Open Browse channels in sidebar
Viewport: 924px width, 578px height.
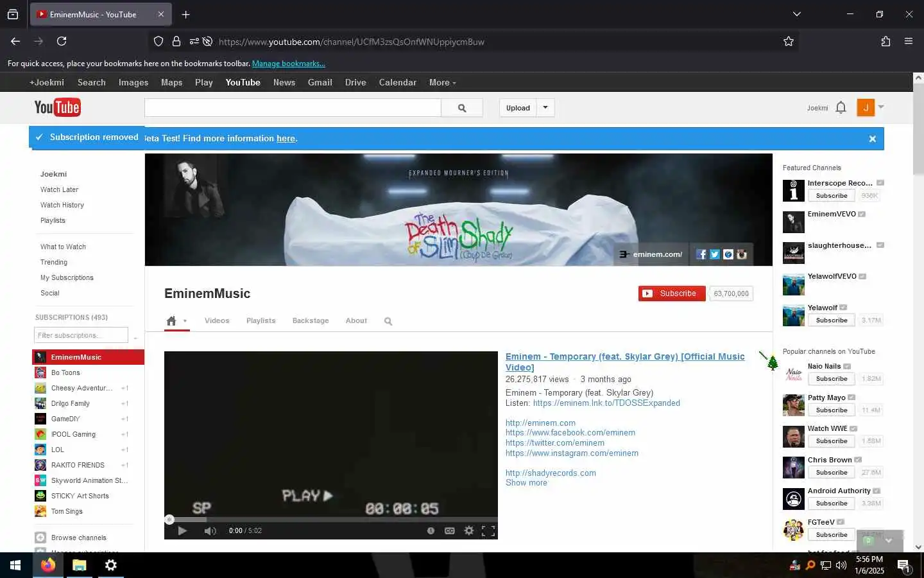tap(79, 538)
